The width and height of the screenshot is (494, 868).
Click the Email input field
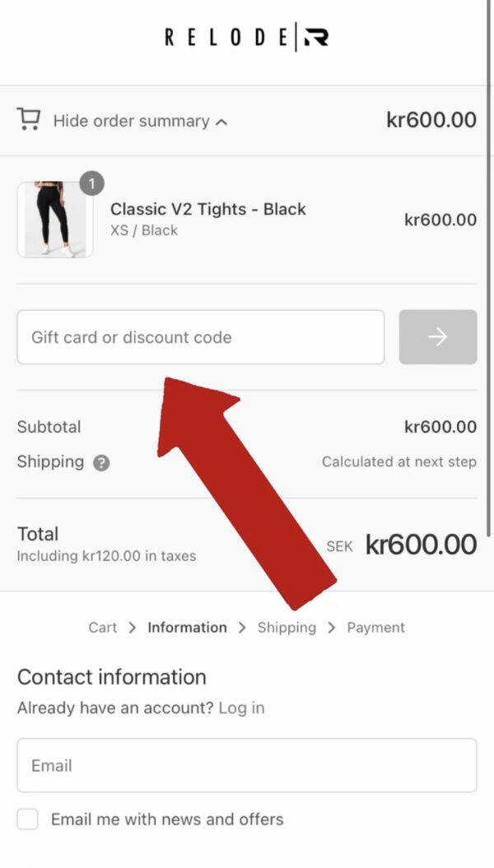(x=246, y=765)
